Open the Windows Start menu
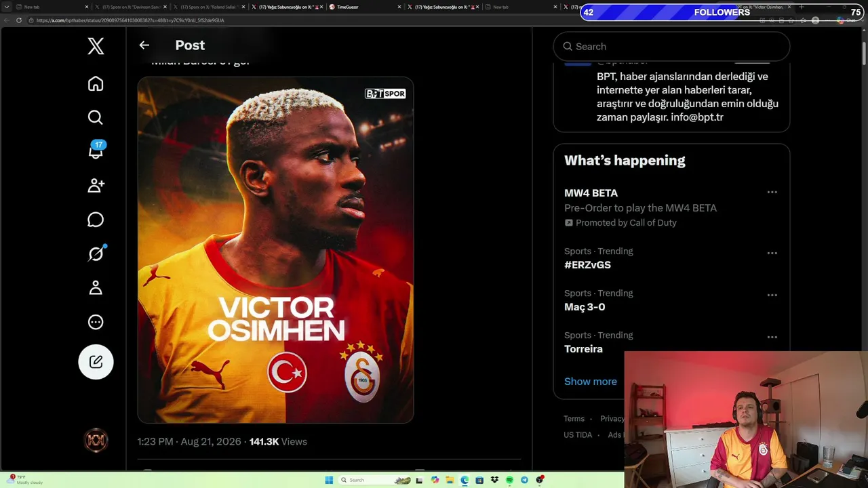 point(330,480)
